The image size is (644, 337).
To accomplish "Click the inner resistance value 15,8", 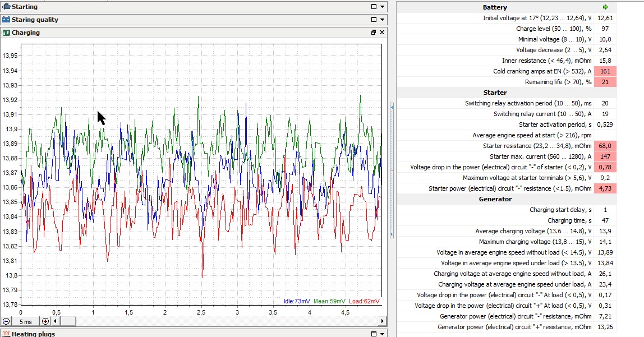I will (605, 61).
